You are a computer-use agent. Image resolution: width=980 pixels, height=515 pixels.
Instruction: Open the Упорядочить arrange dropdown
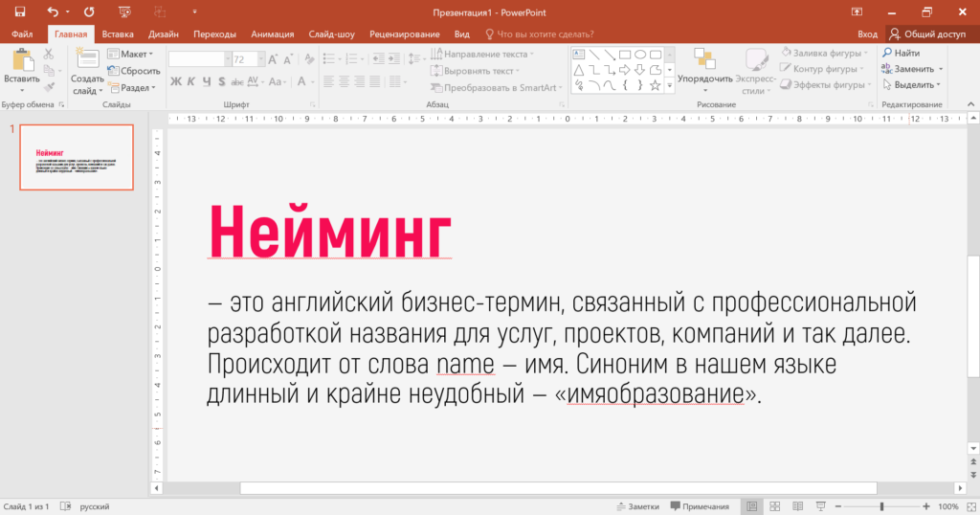[705, 71]
